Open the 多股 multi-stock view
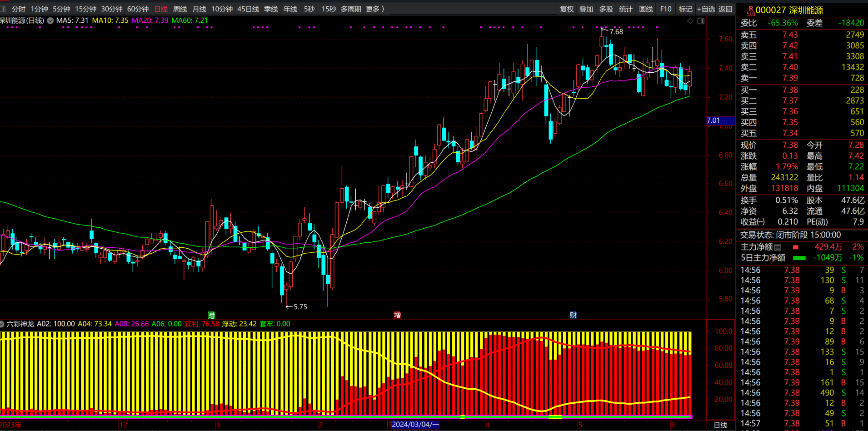 point(606,9)
